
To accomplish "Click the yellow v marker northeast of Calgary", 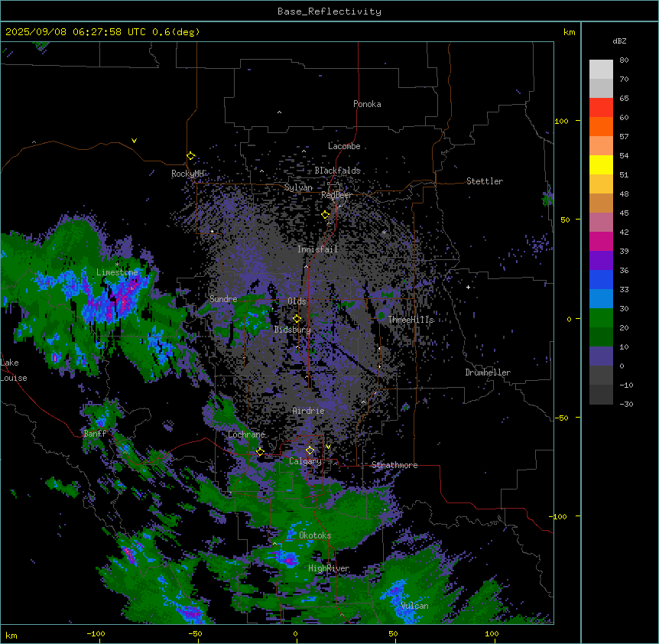I will (x=328, y=447).
